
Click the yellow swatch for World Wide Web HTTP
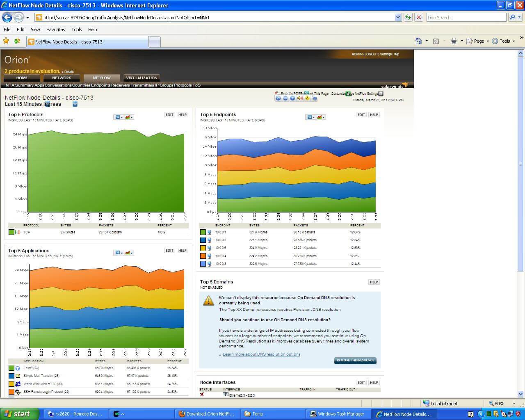[11, 384]
